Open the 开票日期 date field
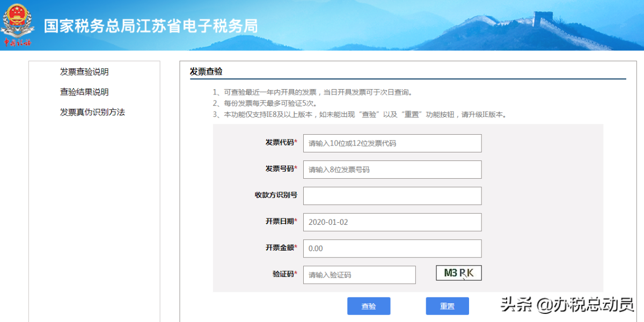Screen dimensions: 644x322 [x=392, y=222]
